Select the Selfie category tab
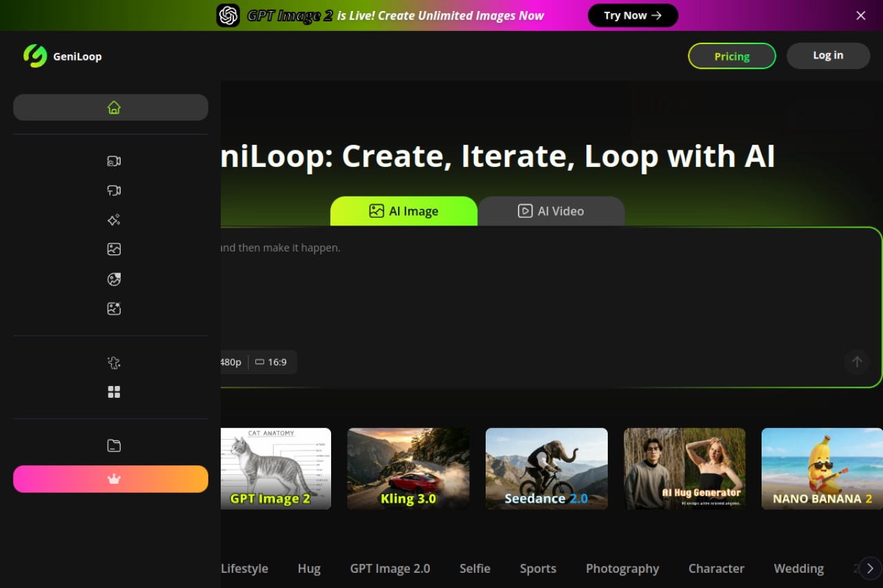 [x=475, y=569]
